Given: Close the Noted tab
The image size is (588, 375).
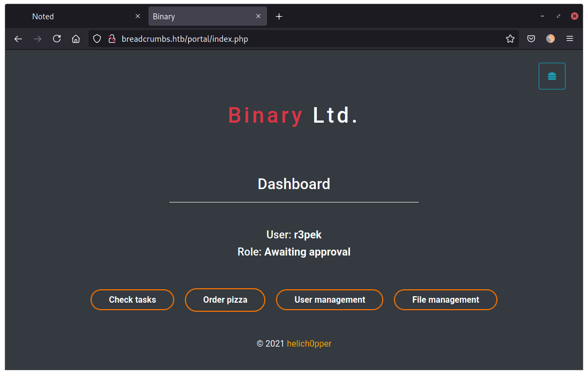Looking at the screenshot, I should (138, 17).
